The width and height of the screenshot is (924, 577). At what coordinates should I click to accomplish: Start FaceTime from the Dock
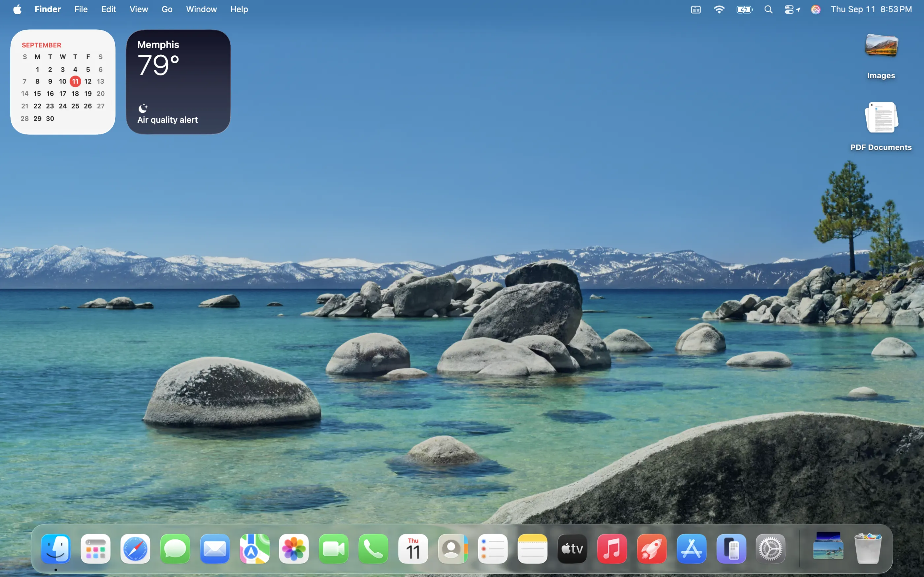tap(333, 548)
